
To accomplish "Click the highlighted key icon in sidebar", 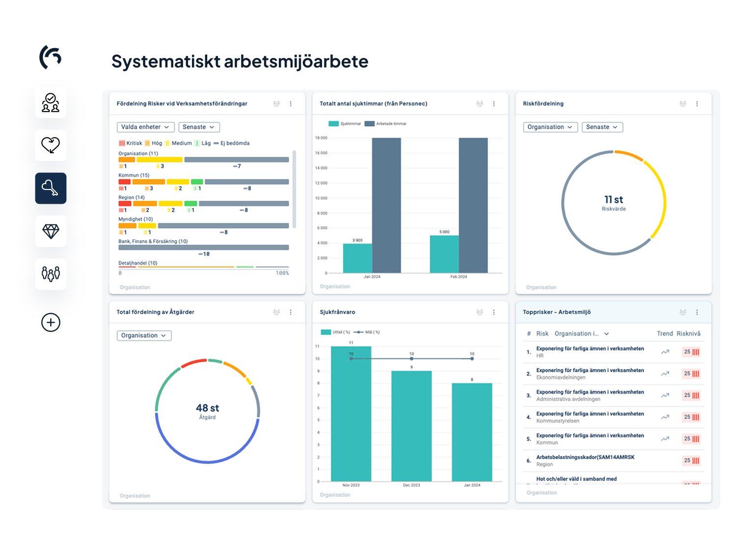I will tap(51, 188).
